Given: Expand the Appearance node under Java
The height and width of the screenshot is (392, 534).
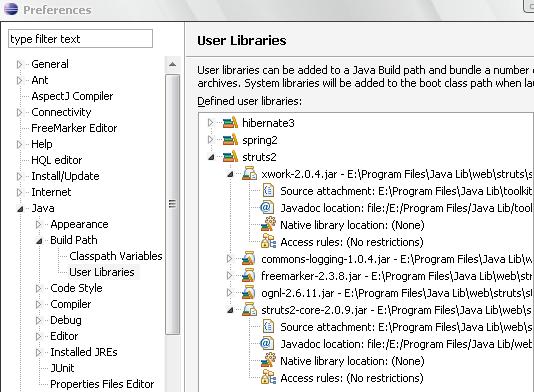Looking at the screenshot, I should 38,224.
